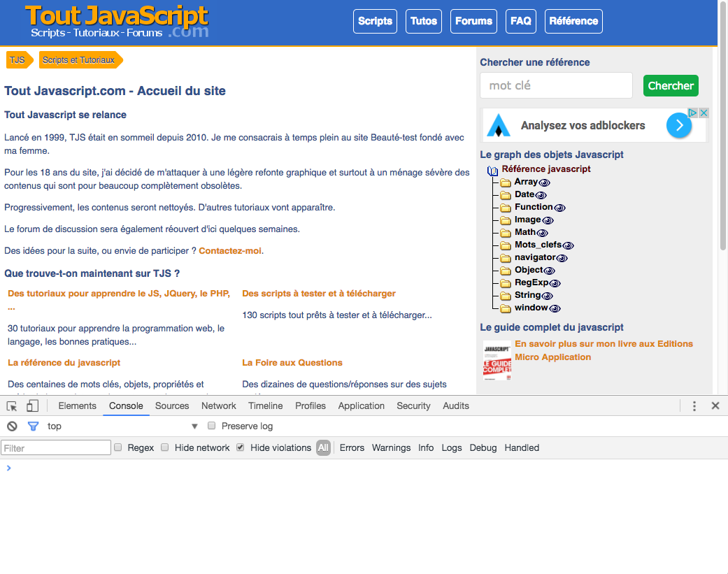
Task: Expand the RegExp tree node
Action: (531, 282)
